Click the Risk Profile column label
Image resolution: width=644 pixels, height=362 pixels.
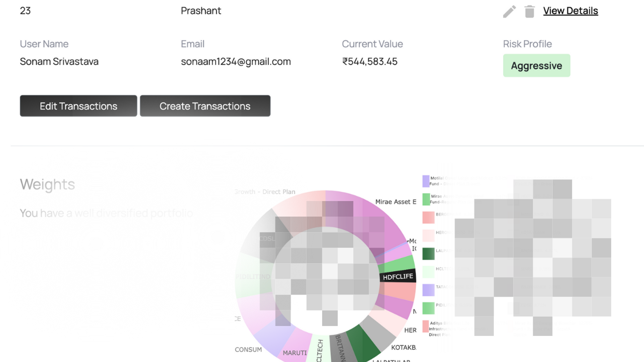pos(527,44)
